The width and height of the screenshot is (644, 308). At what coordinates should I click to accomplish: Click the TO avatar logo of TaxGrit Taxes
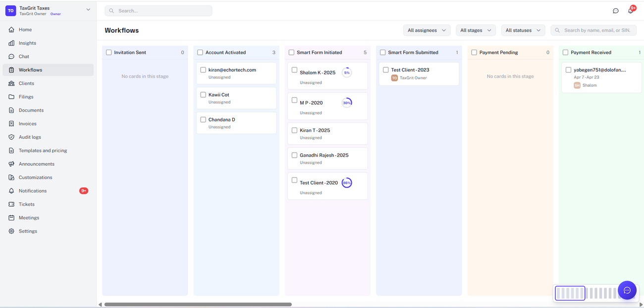[10, 10]
